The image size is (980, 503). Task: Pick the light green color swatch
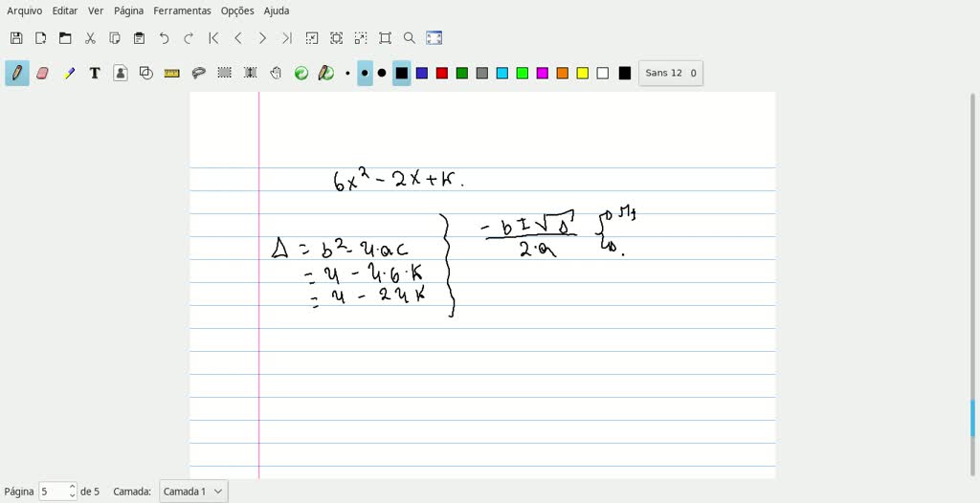[523, 73]
